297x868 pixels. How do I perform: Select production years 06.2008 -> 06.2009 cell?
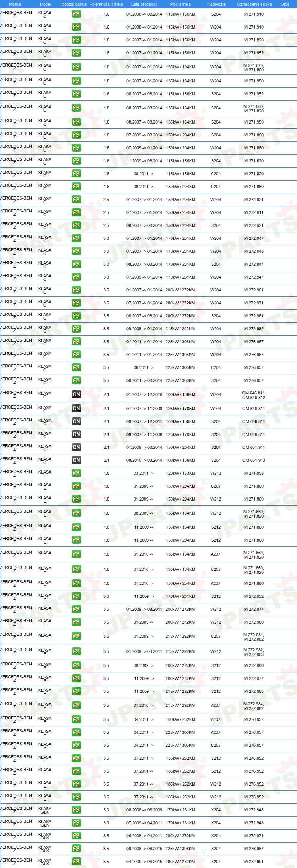[x=144, y=810]
